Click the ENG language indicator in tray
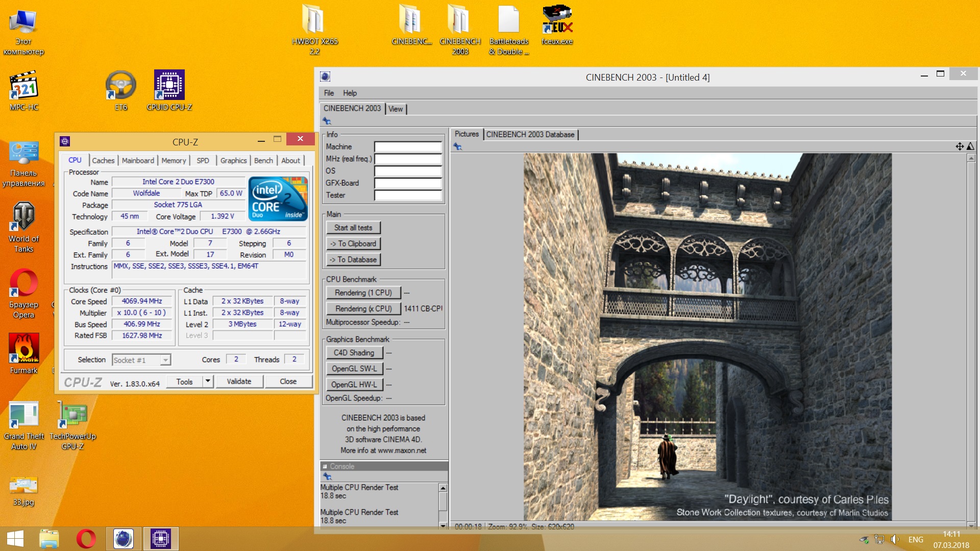 tap(916, 539)
